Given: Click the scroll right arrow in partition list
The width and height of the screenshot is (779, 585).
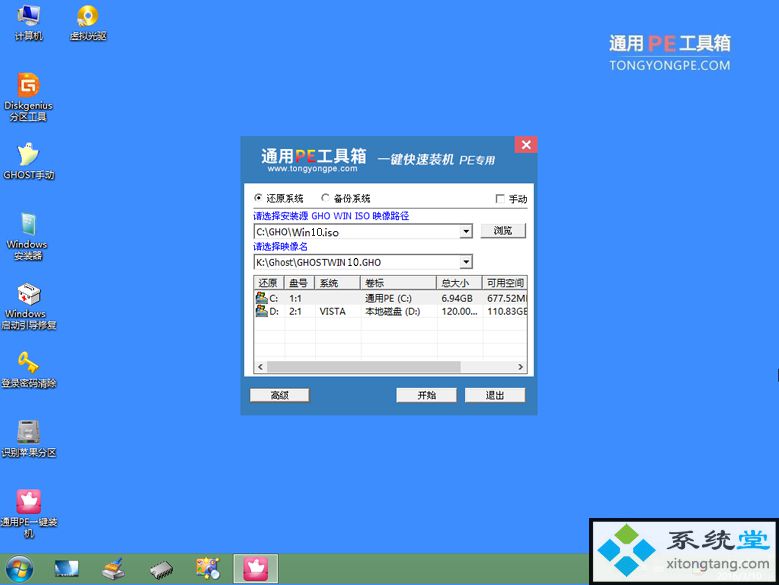Looking at the screenshot, I should (x=521, y=367).
